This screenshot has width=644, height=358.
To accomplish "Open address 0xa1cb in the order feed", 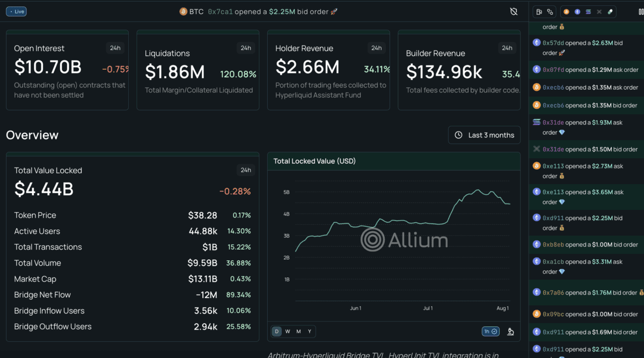I will 553,262.
